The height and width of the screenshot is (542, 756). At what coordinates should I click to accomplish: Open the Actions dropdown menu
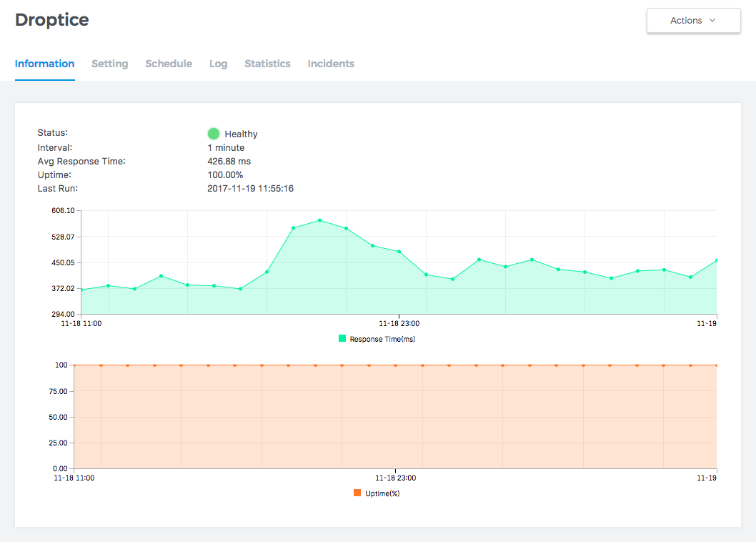tap(692, 21)
